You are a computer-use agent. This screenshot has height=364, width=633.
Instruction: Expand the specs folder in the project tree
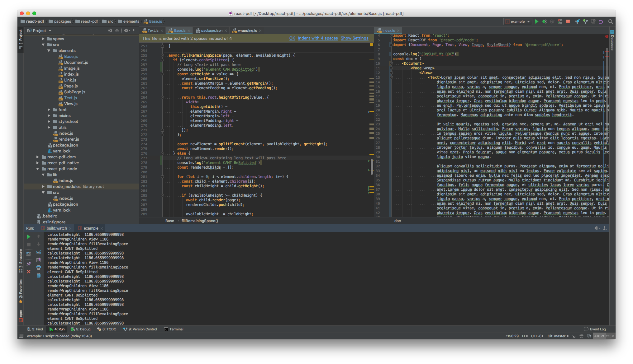click(x=43, y=39)
